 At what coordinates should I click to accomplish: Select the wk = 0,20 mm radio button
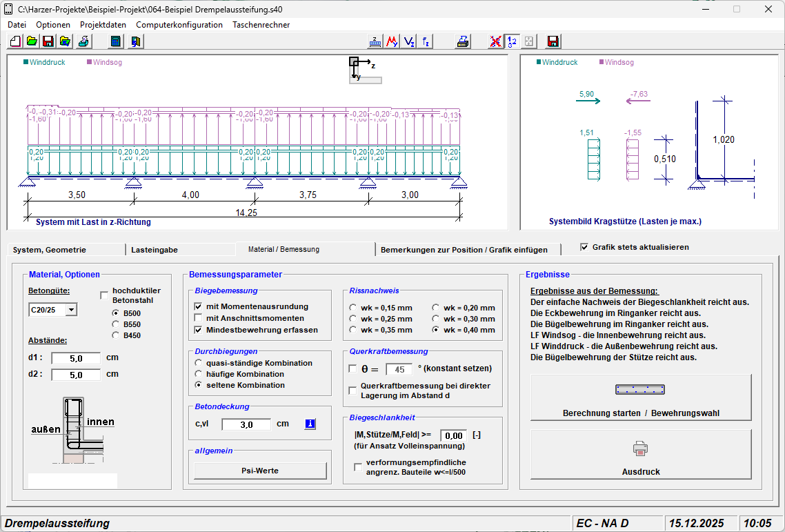tap(436, 308)
